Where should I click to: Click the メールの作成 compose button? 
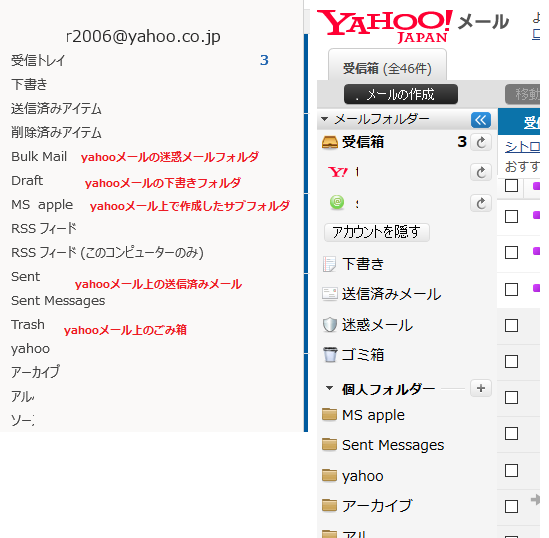coord(401,94)
